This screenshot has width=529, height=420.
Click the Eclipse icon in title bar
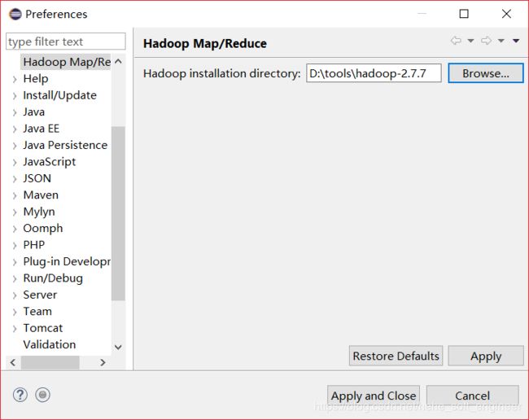click(15, 14)
